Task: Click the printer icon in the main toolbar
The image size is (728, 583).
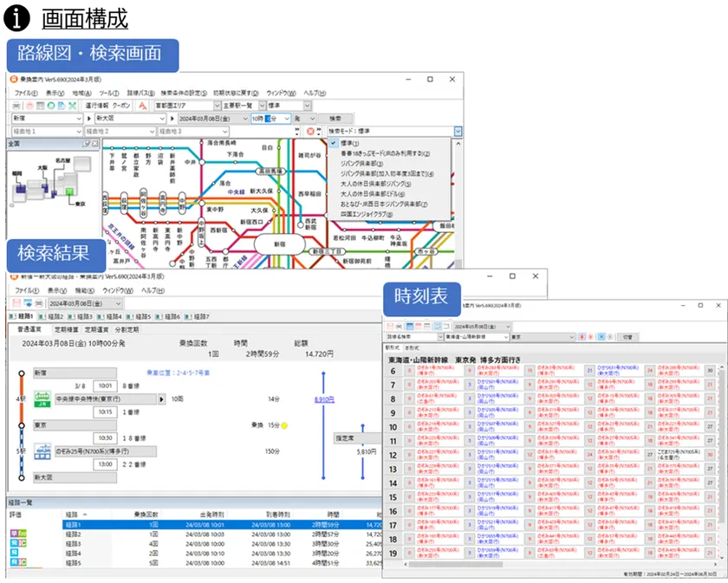Action: pos(16,105)
